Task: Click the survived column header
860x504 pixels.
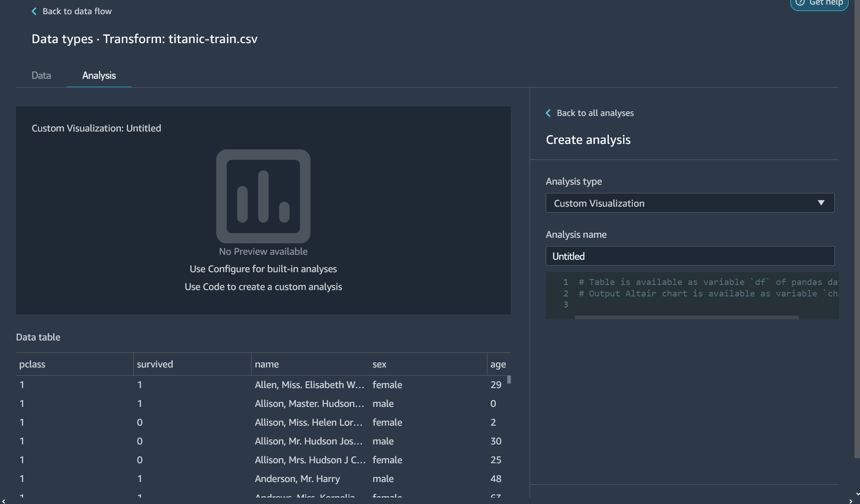Action: tap(155, 364)
